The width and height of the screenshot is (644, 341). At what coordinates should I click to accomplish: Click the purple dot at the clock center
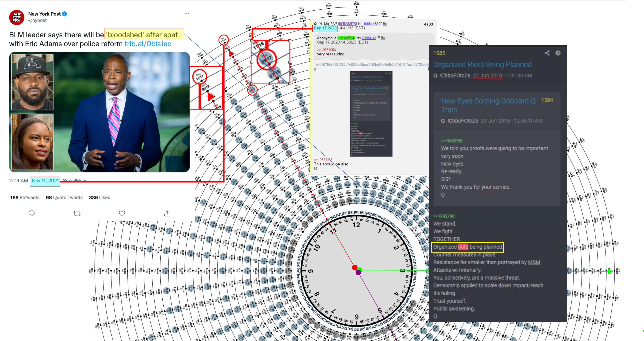coord(358,272)
